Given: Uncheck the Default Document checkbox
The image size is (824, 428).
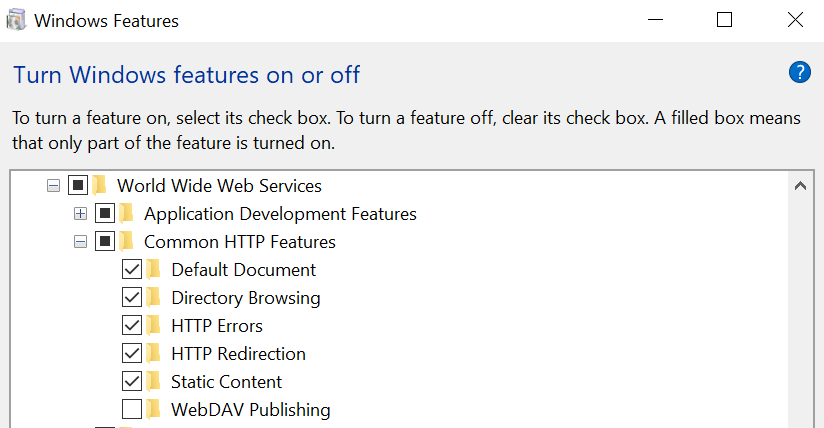Looking at the screenshot, I should 131,269.
